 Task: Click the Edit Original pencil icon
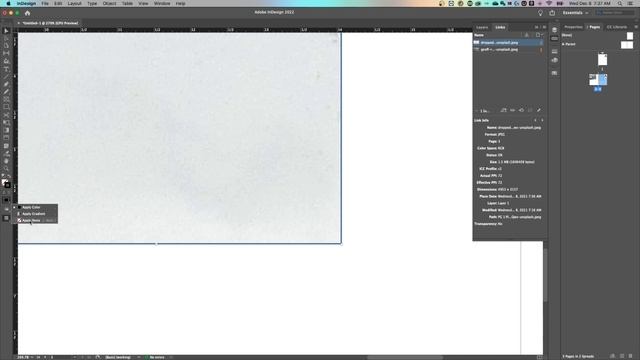tap(539, 110)
